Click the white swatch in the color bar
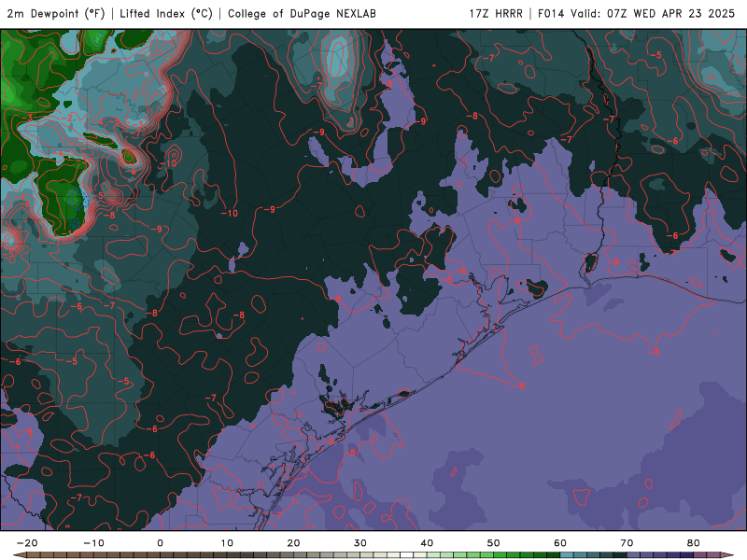747x560 pixels. click(x=407, y=555)
